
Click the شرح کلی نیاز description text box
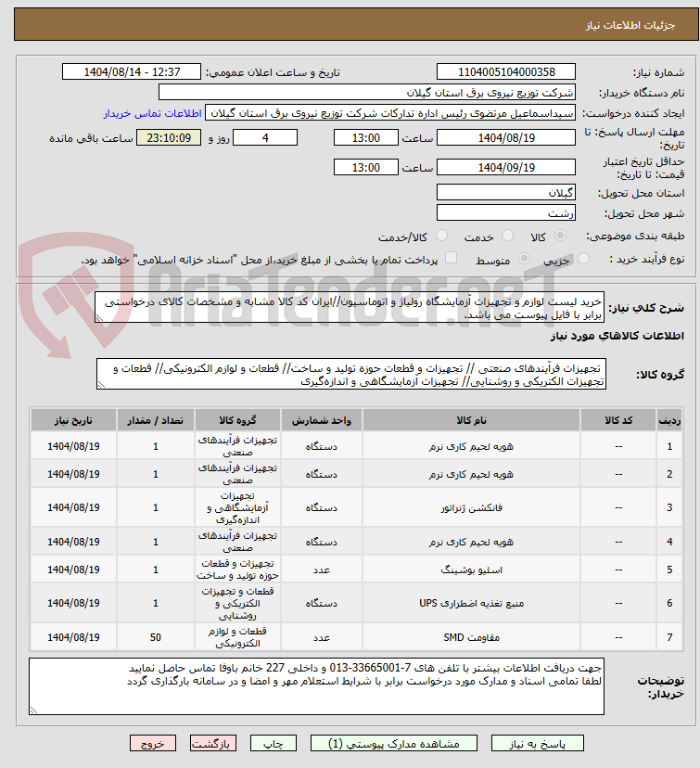pos(349,308)
